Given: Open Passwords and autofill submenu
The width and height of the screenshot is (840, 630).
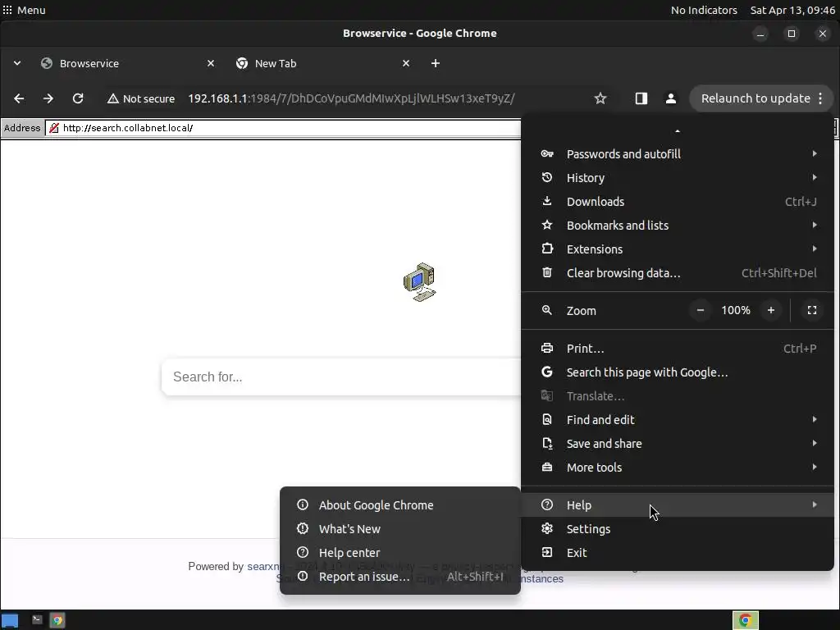Looking at the screenshot, I should pos(678,153).
